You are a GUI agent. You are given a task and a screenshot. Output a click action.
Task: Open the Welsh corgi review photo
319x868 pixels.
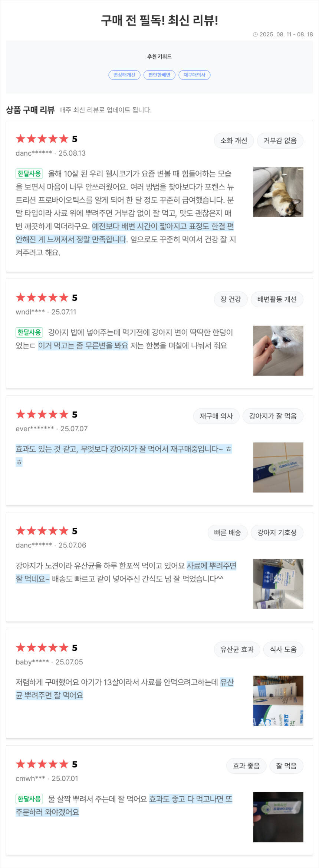[278, 192]
